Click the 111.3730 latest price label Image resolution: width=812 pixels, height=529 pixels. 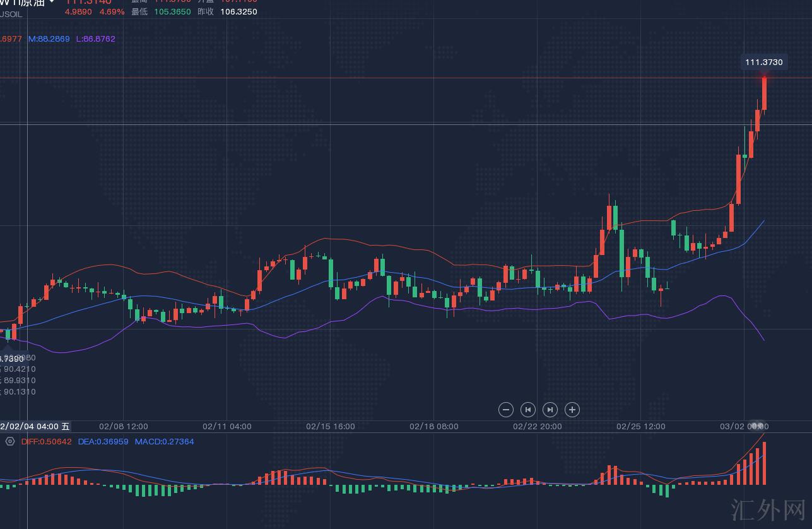coord(763,62)
